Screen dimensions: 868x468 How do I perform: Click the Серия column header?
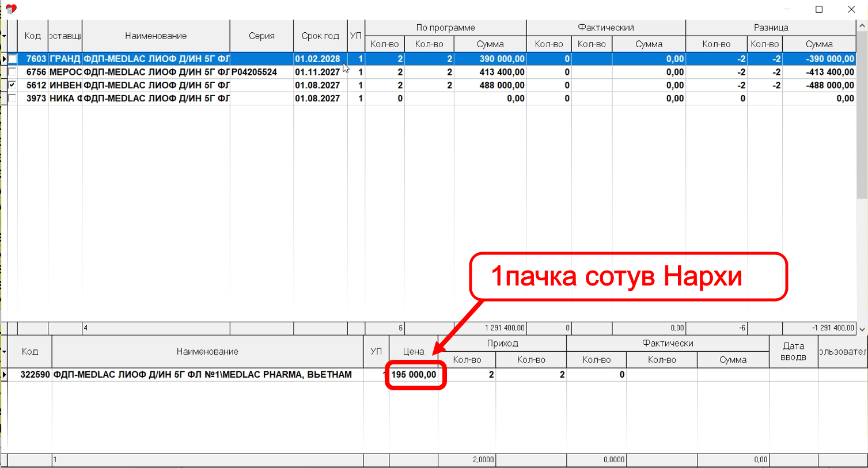point(261,35)
